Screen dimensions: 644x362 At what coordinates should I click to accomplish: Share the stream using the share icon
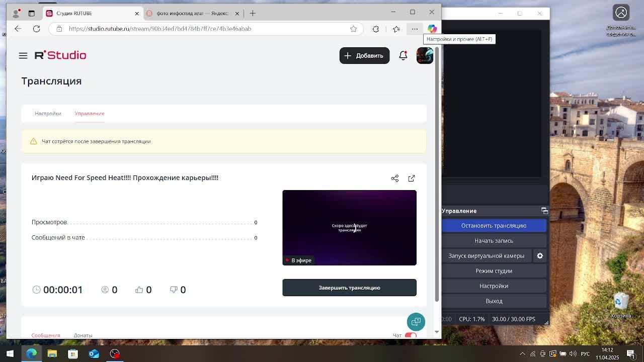(395, 178)
